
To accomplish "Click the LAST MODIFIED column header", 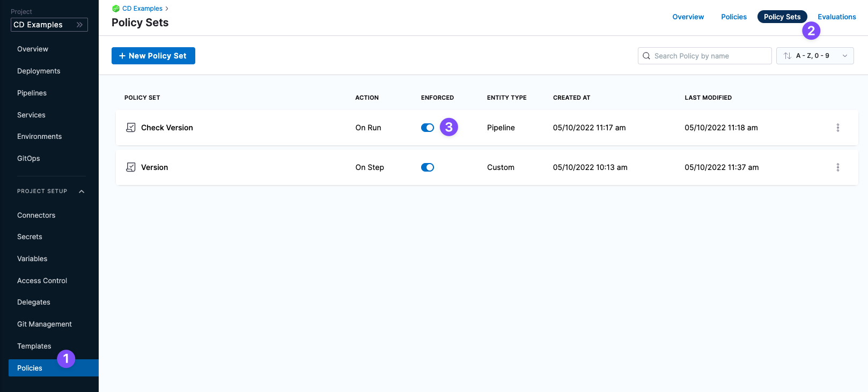I will click(x=708, y=98).
